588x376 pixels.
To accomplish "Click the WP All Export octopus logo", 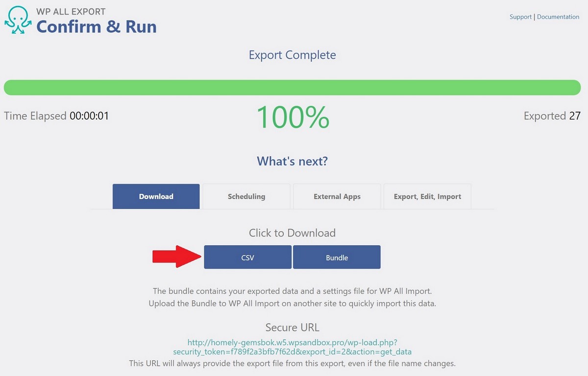I will (18, 20).
